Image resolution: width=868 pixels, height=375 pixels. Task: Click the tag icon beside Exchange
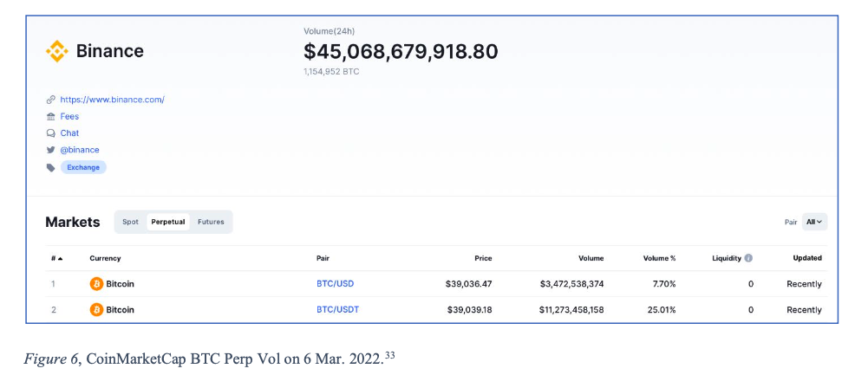click(x=50, y=167)
